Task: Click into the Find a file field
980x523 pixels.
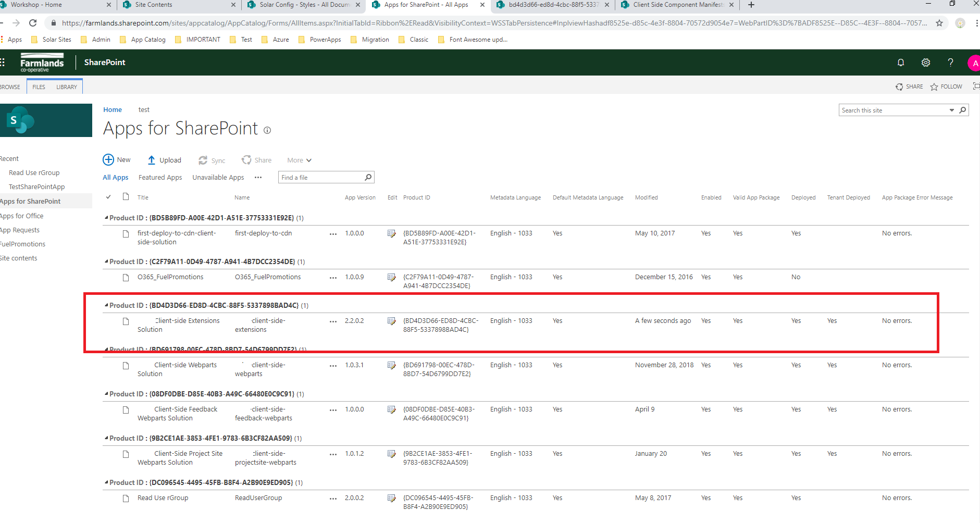Action: coord(320,177)
